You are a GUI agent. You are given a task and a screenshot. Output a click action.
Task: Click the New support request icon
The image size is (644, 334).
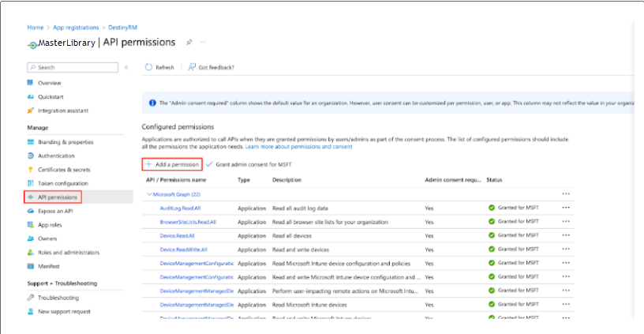click(31, 311)
